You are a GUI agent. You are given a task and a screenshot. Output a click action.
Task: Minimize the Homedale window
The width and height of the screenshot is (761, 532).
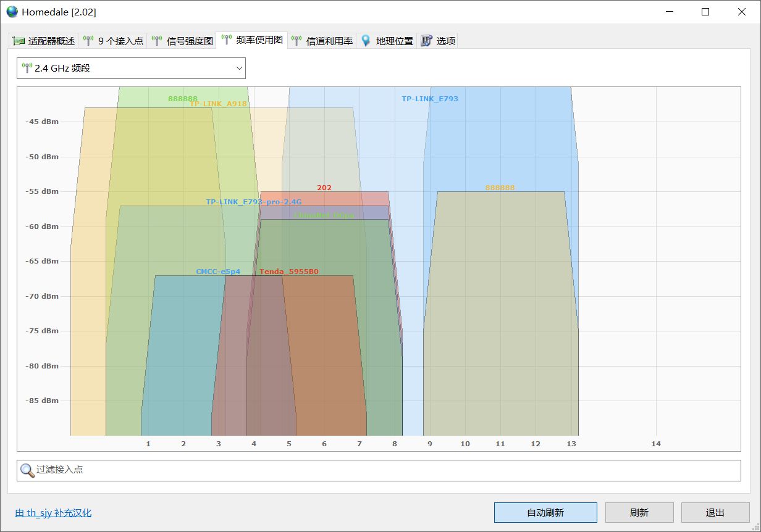pyautogui.click(x=669, y=12)
